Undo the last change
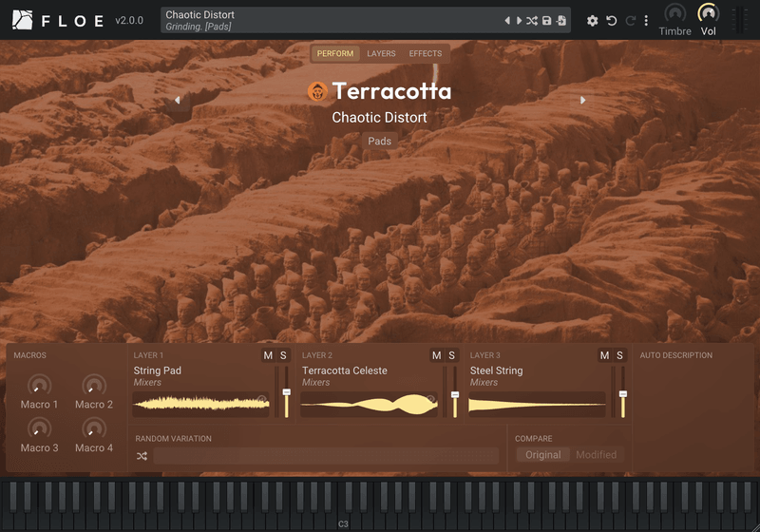Viewport: 760px width, 532px height. click(x=612, y=21)
